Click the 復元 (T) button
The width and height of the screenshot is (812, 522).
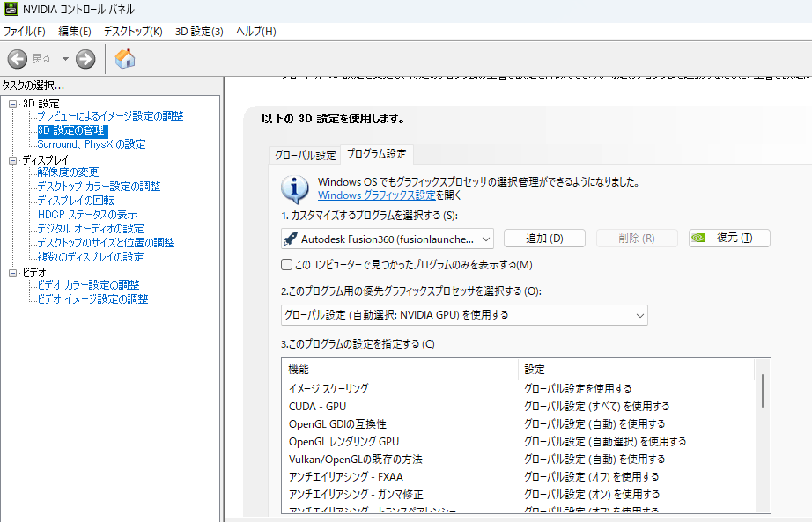(729, 238)
